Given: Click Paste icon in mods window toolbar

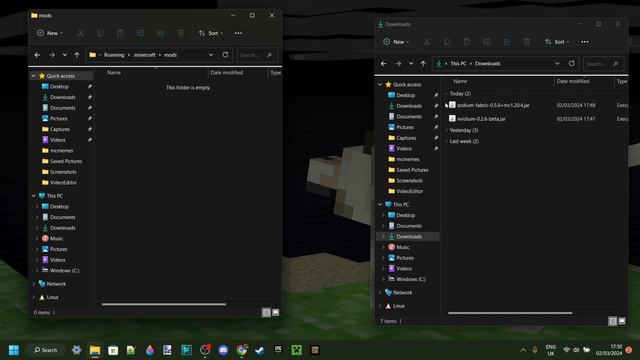Looking at the screenshot, I should pyautogui.click(x=120, y=33).
